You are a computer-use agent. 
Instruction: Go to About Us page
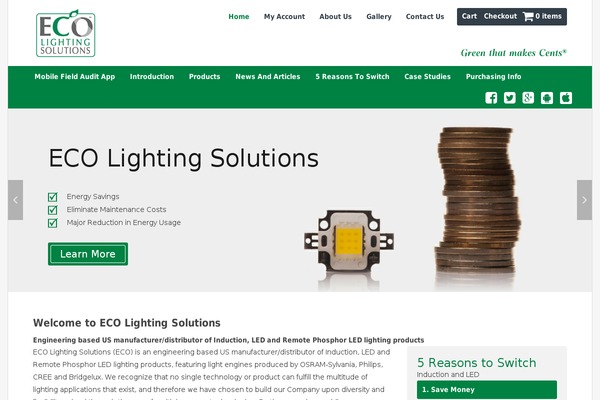(335, 16)
